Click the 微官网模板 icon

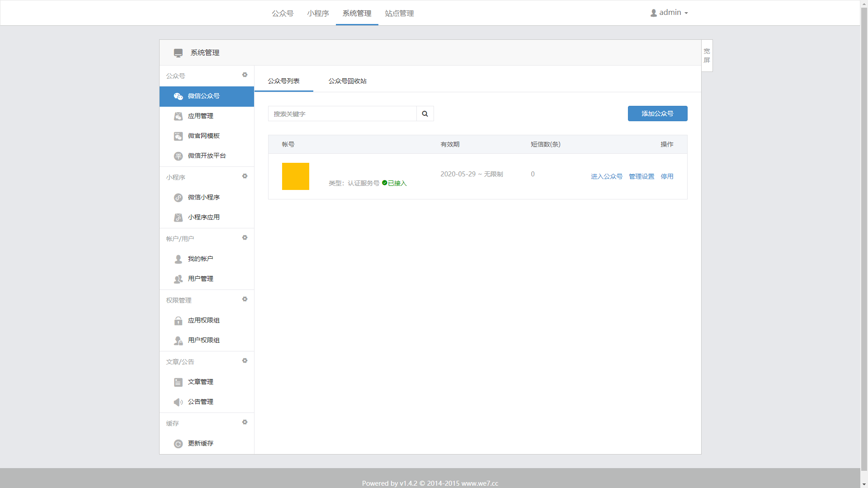coord(178,136)
